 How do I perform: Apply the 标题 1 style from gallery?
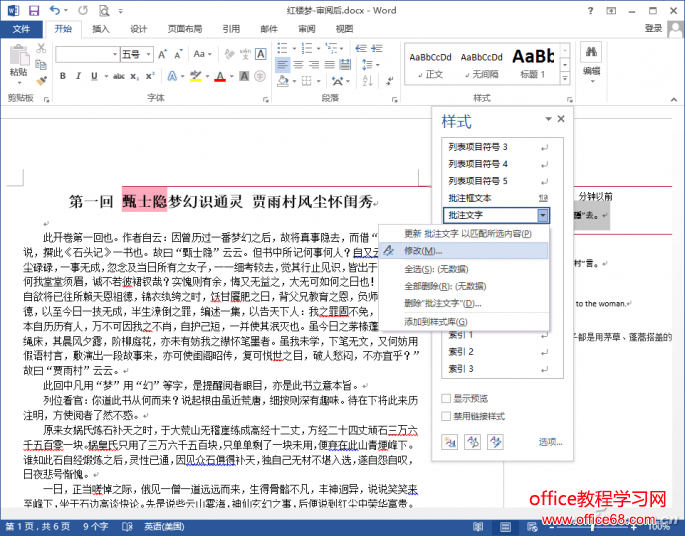[535, 63]
